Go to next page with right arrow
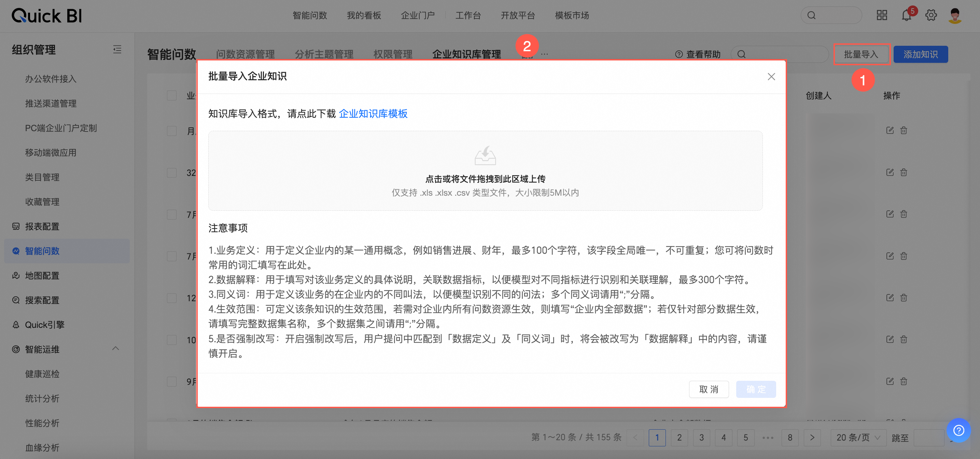Viewport: 980px width, 459px height. click(812, 438)
